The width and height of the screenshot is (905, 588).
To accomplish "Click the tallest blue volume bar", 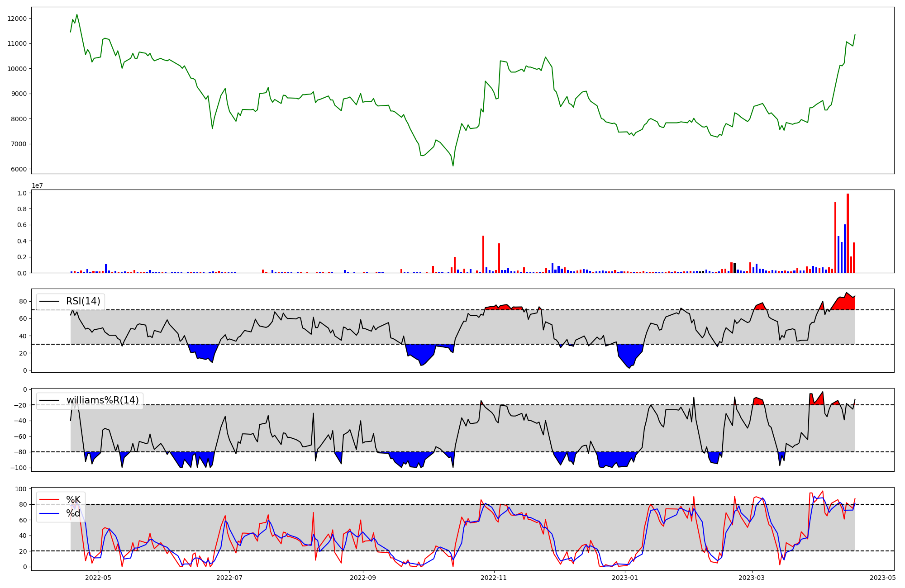I will click(x=844, y=248).
